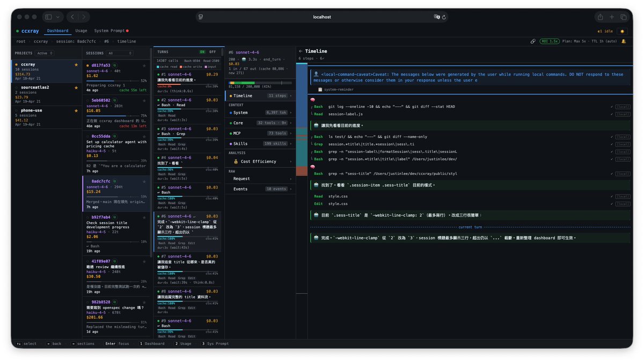Click the link icon beside ROI badge
The image size is (644, 362).
533,41
